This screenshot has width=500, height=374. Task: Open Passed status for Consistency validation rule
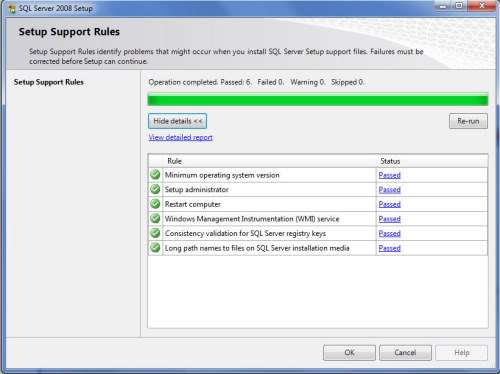pyautogui.click(x=389, y=234)
